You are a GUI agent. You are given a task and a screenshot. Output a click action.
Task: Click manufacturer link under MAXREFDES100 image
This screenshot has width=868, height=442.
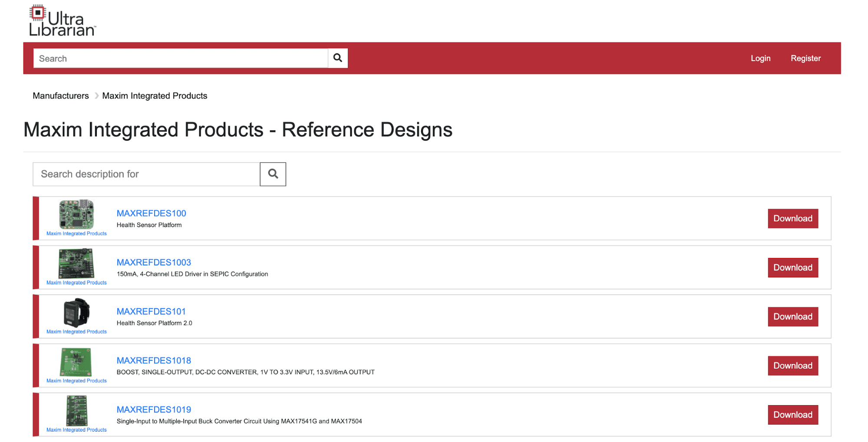pyautogui.click(x=76, y=234)
